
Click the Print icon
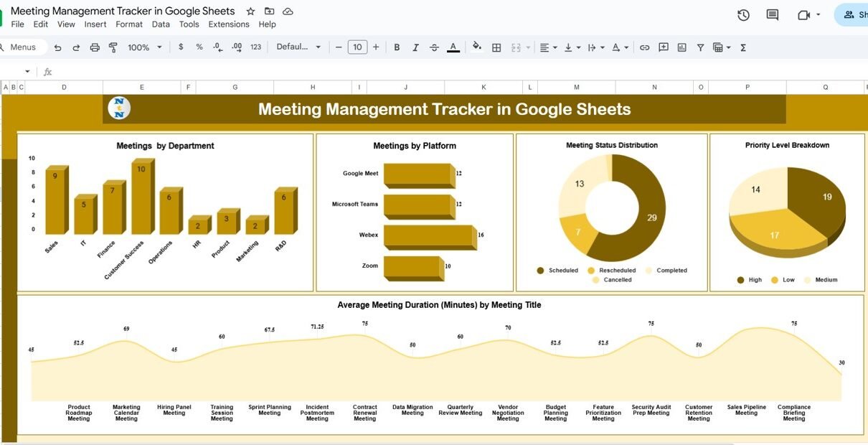pyautogui.click(x=95, y=47)
